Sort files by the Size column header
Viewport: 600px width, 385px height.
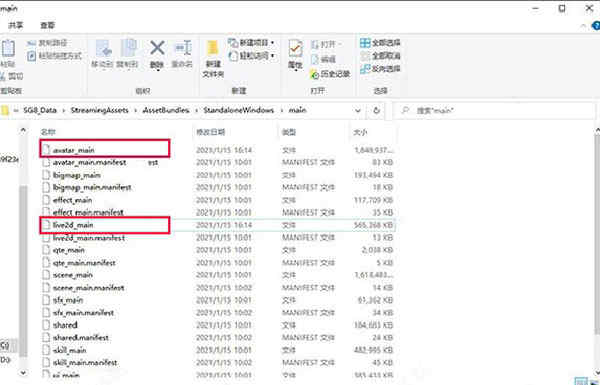360,132
